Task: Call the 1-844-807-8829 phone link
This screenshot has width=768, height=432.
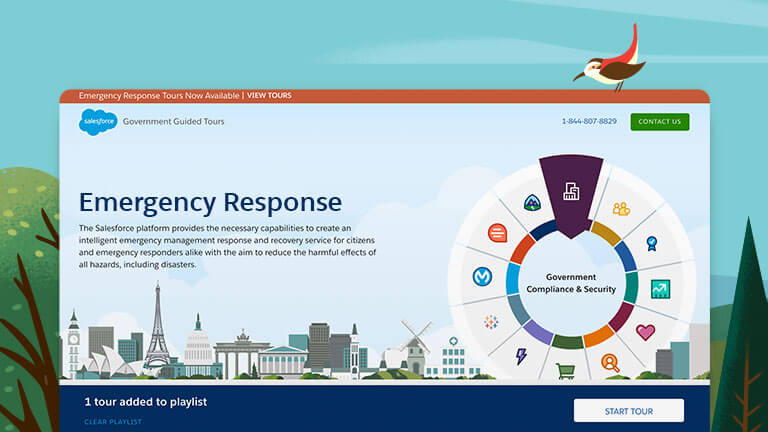Action: click(x=589, y=121)
